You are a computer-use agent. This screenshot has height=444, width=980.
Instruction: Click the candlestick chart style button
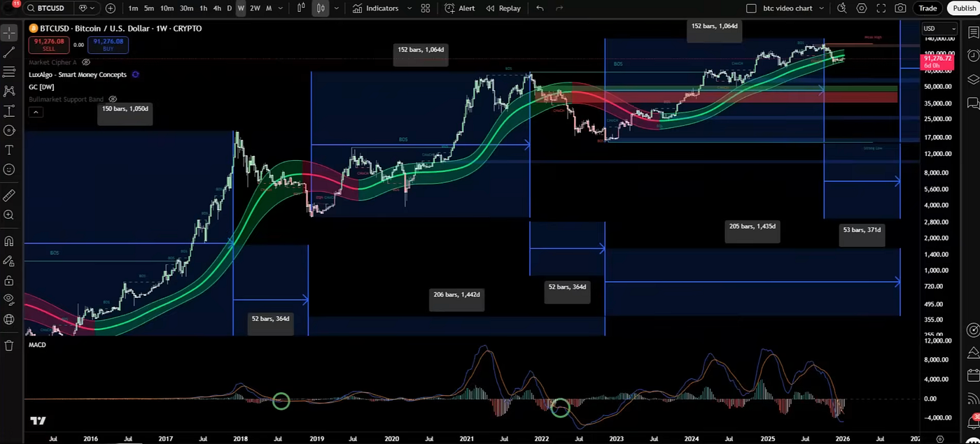point(320,8)
